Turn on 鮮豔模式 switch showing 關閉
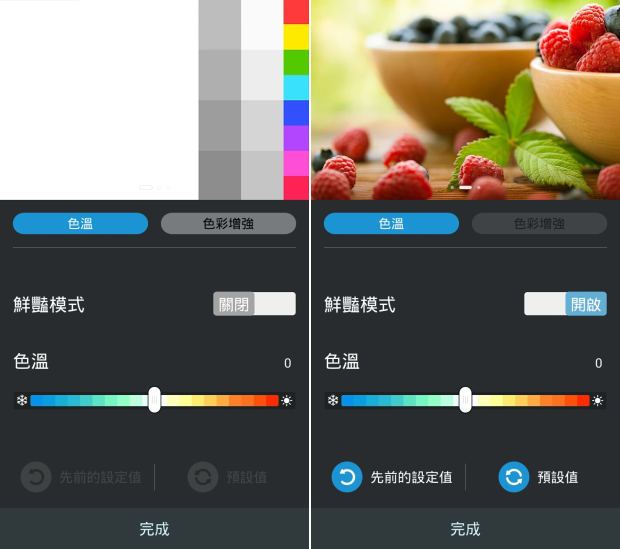The height and width of the screenshot is (549, 620). (254, 304)
